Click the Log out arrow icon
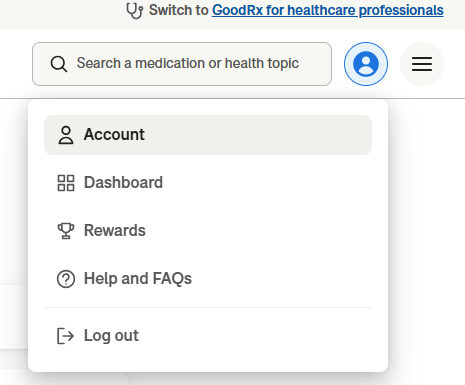 66,336
